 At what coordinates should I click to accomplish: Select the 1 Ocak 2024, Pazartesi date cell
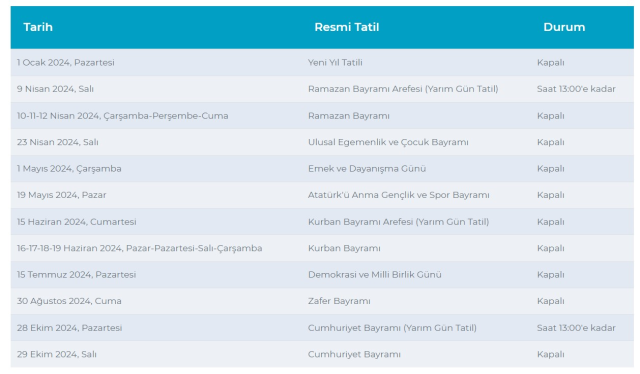pyautogui.click(x=66, y=62)
